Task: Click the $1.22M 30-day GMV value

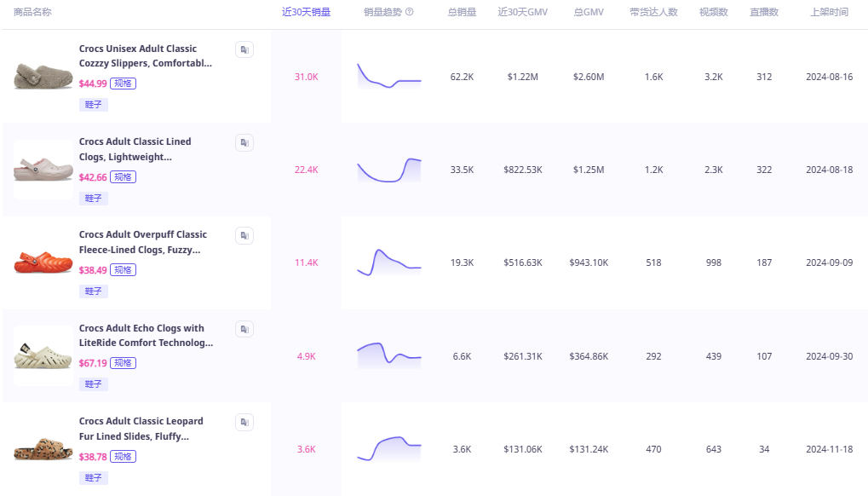Action: (522, 77)
